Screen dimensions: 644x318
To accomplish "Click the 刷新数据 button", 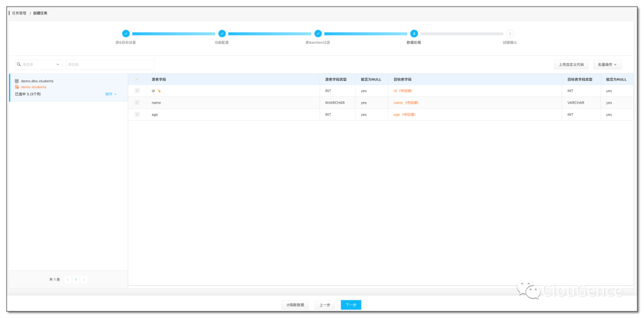I will pyautogui.click(x=295, y=305).
